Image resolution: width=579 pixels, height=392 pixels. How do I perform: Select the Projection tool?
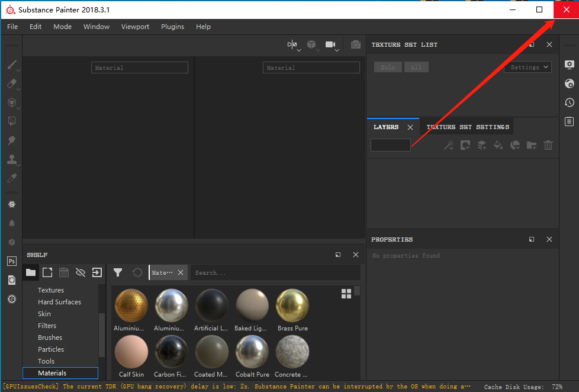coord(12,102)
